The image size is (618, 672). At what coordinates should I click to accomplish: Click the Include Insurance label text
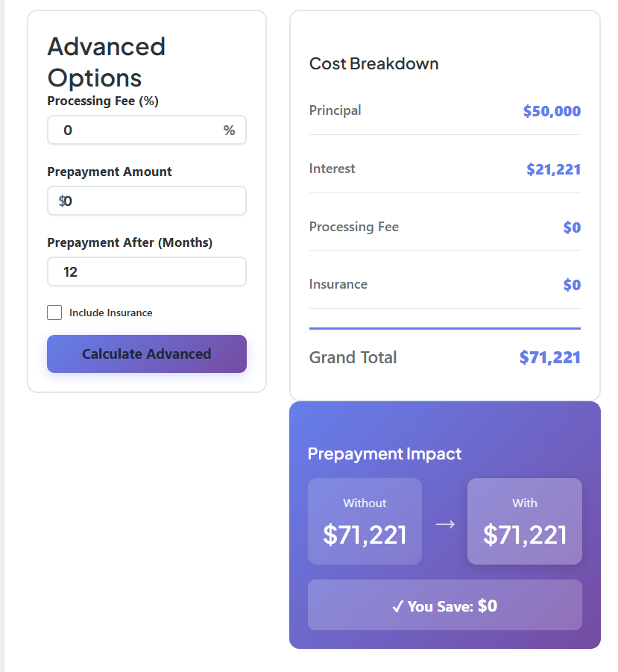click(x=110, y=313)
